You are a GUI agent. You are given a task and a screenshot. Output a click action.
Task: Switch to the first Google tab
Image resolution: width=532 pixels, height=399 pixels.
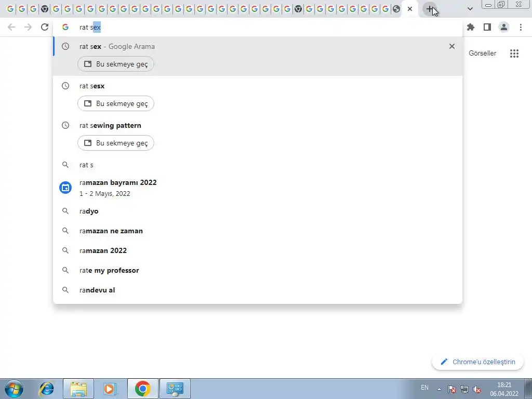pos(10,9)
